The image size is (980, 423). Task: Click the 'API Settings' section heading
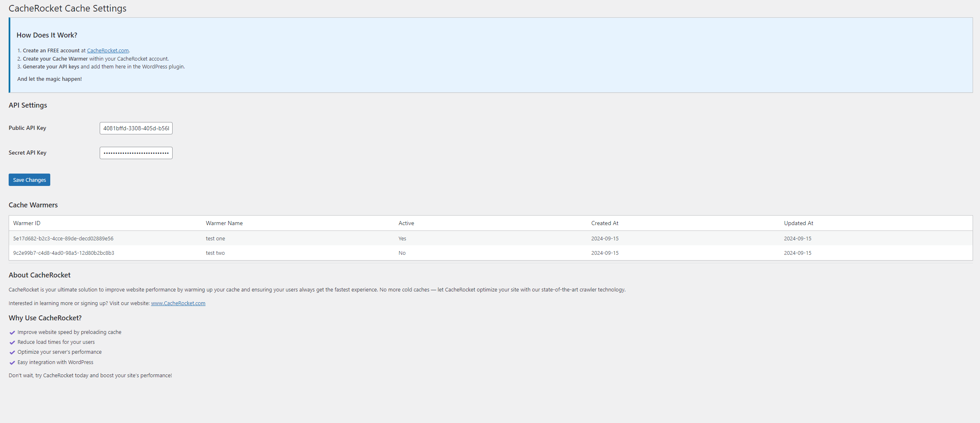coord(28,105)
